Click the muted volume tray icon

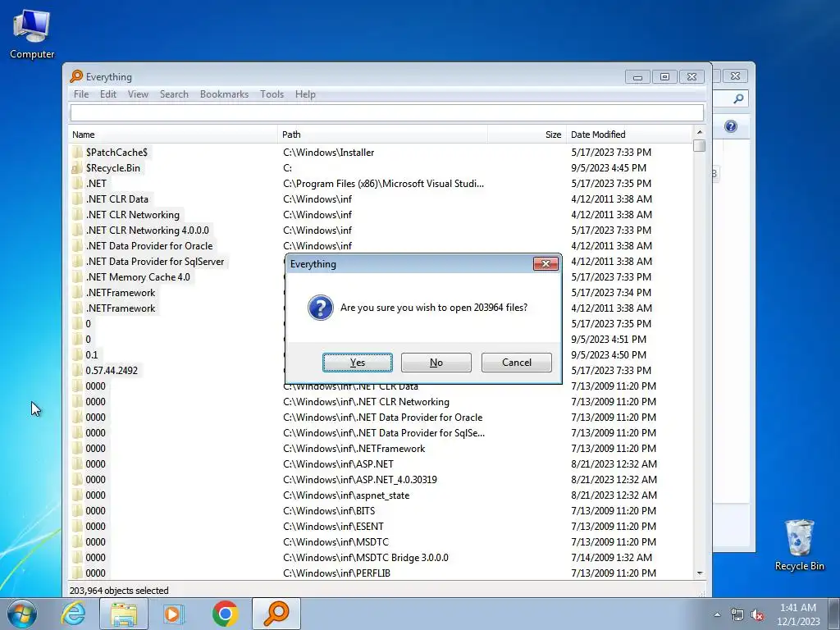(x=757, y=615)
